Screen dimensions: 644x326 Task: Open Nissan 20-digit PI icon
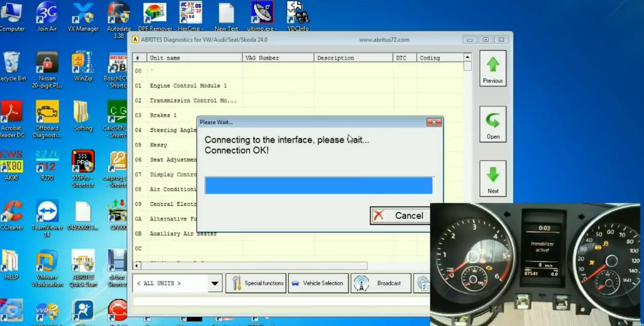47,70
